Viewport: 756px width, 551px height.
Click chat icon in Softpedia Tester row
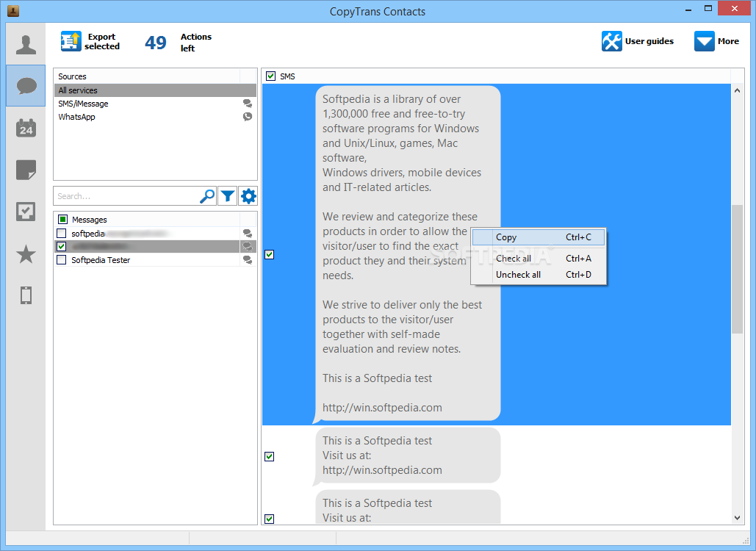248,260
